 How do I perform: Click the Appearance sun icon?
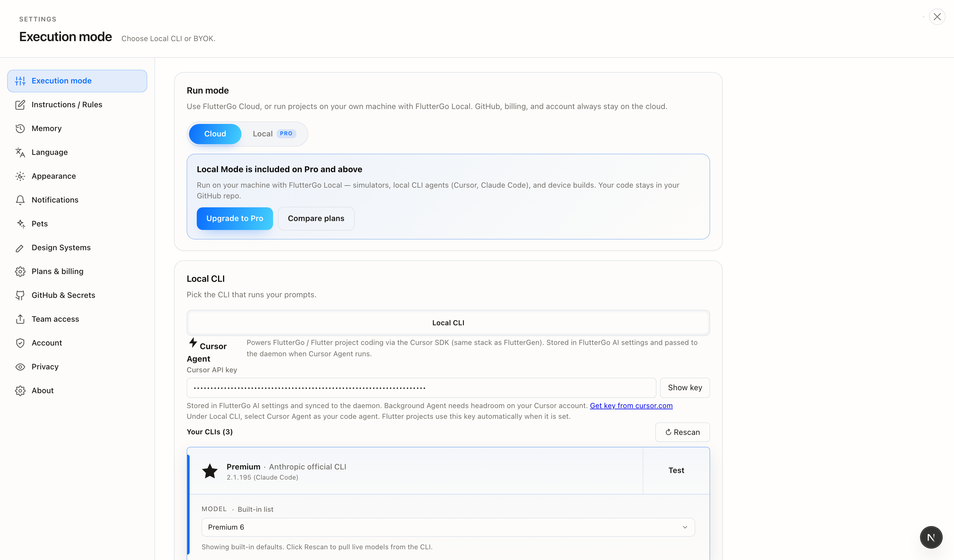coord(20,176)
